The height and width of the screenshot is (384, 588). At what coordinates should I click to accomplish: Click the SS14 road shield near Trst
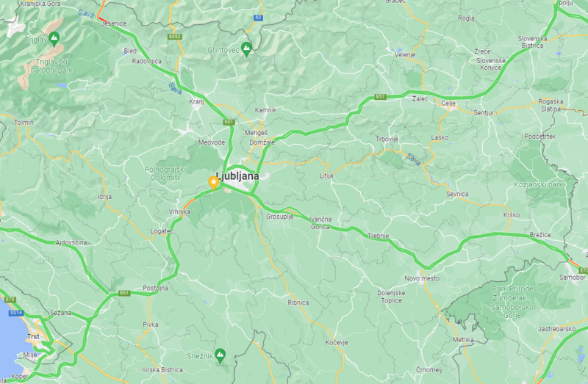16,313
